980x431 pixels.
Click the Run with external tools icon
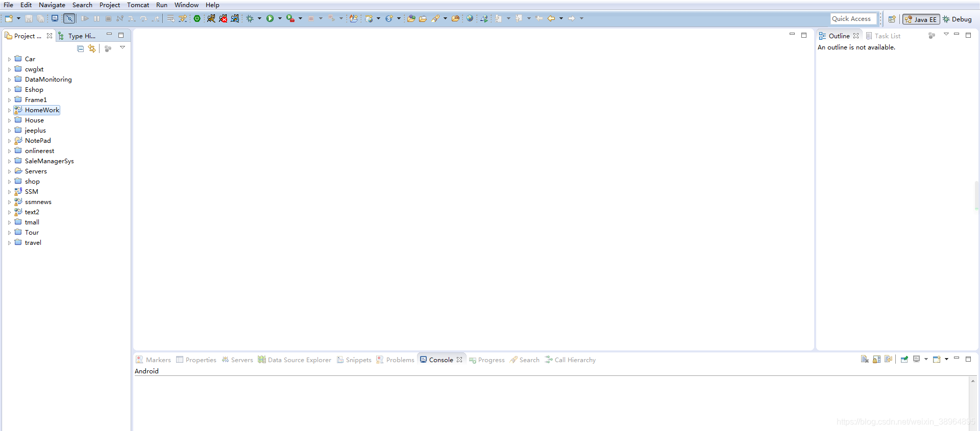point(290,18)
